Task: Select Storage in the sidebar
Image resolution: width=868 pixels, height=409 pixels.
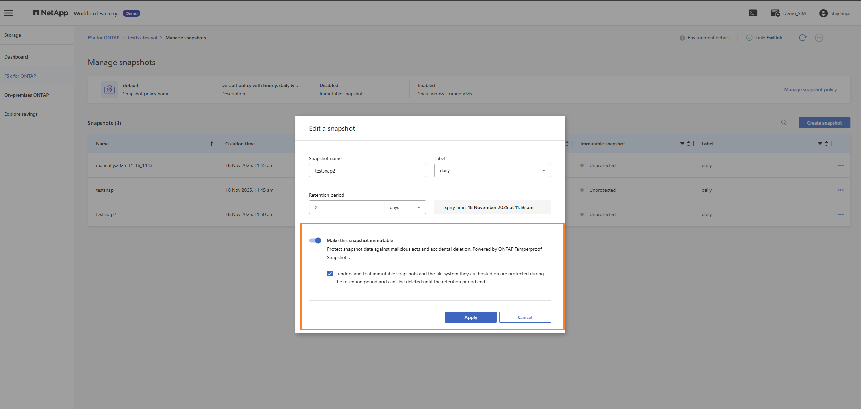Action: [13, 35]
